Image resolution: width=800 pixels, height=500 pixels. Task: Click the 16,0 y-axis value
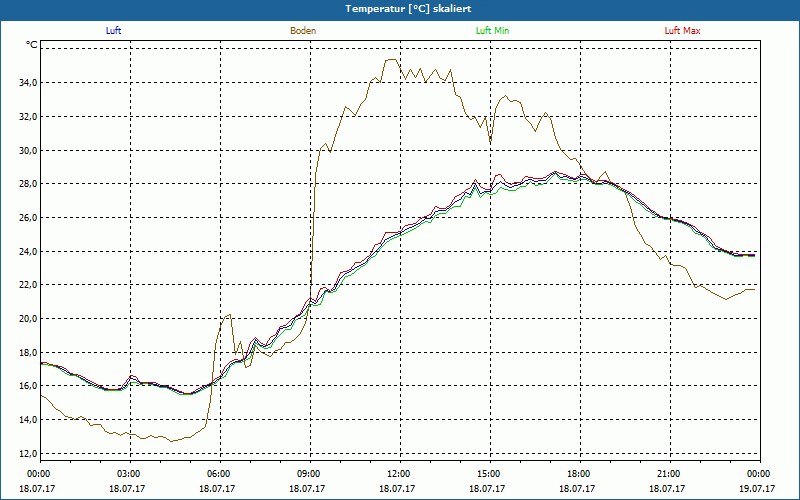point(29,386)
